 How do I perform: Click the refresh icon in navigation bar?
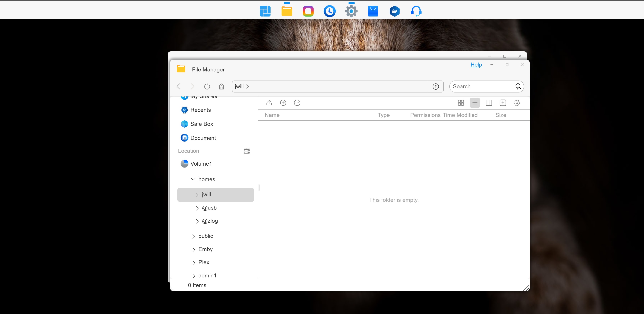pyautogui.click(x=207, y=87)
